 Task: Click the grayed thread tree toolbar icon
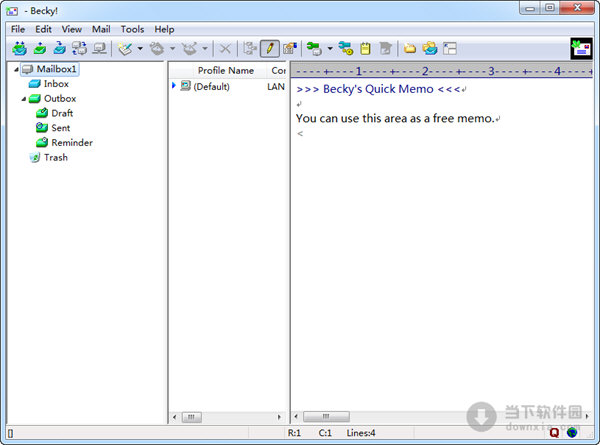click(249, 49)
